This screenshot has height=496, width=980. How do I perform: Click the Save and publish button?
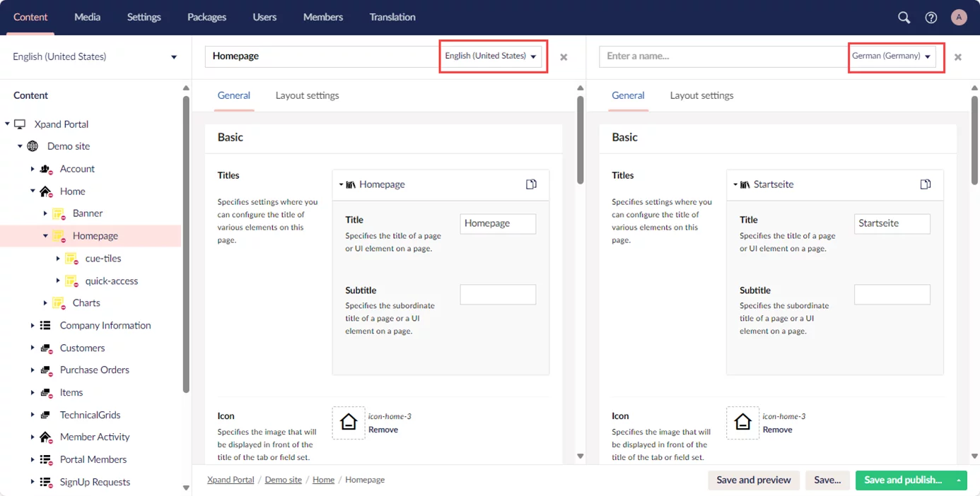(x=902, y=480)
